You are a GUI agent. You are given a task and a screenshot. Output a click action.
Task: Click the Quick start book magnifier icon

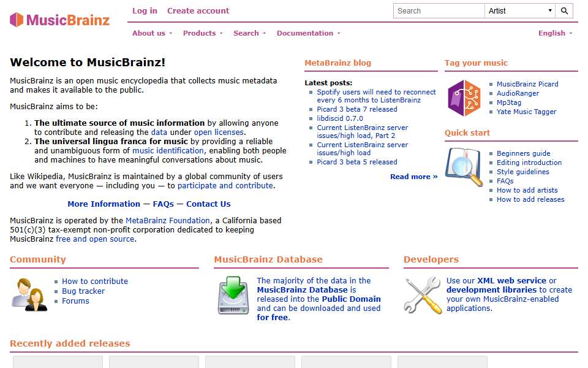(464, 167)
